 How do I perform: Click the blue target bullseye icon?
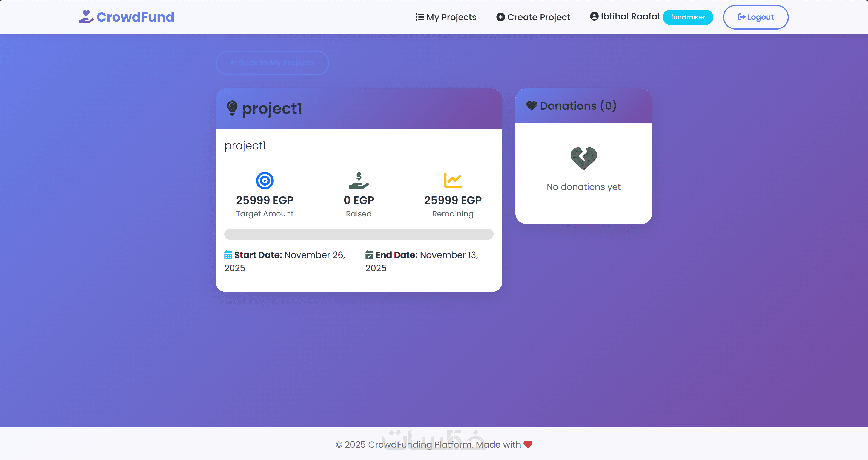click(x=265, y=181)
